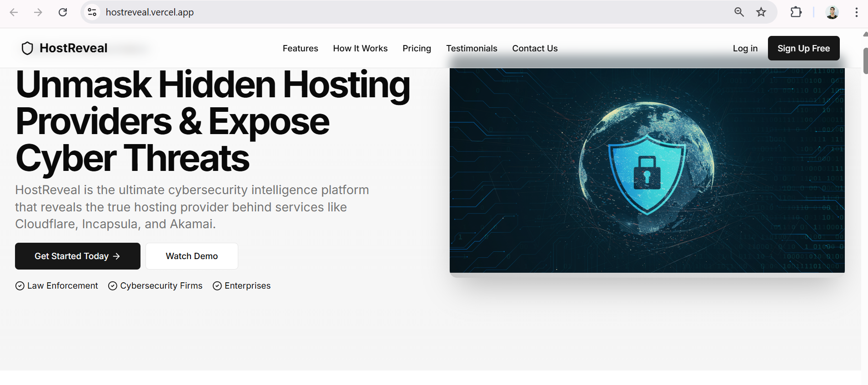This screenshot has width=868, height=385.
Task: Click the Watch Demo button
Action: (192, 256)
